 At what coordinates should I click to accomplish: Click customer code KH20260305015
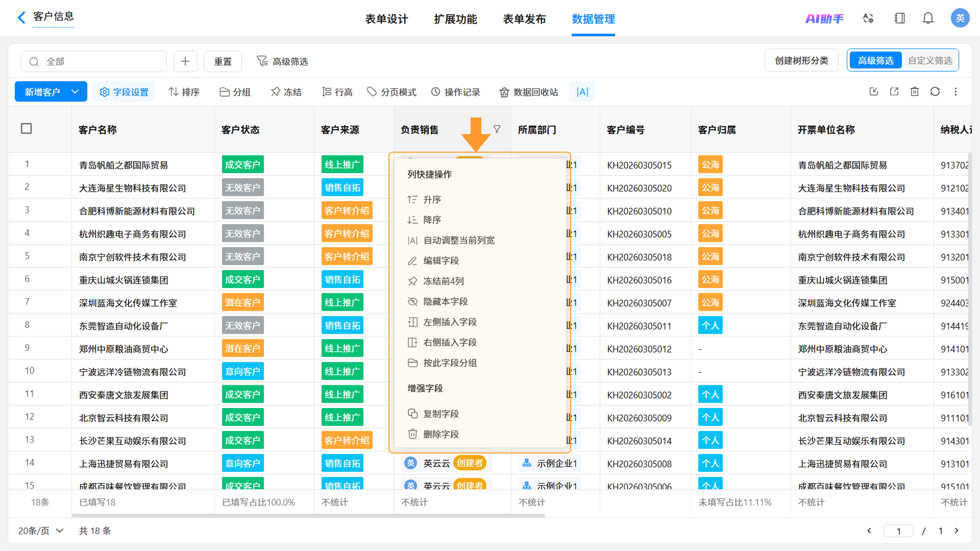tap(639, 165)
